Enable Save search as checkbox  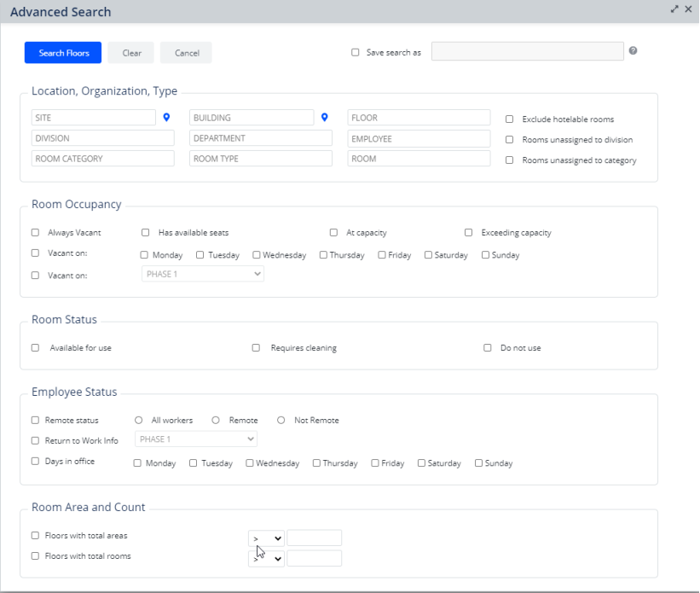pyautogui.click(x=356, y=52)
